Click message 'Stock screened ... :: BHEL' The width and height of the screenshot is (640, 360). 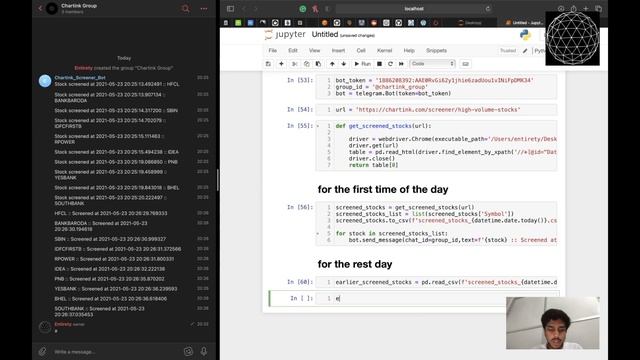tap(117, 188)
